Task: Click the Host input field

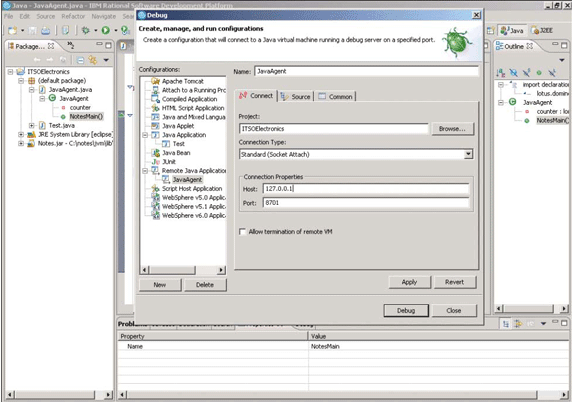Action: pyautogui.click(x=366, y=189)
